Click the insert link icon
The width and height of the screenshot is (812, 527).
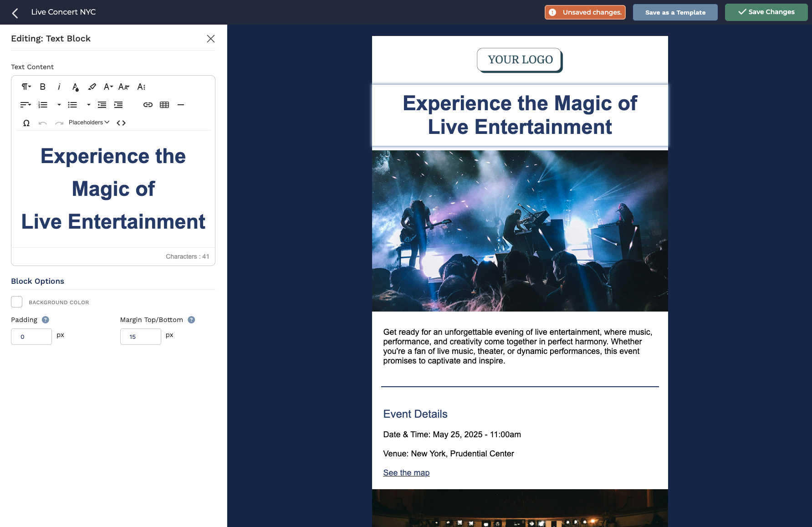[148, 105]
